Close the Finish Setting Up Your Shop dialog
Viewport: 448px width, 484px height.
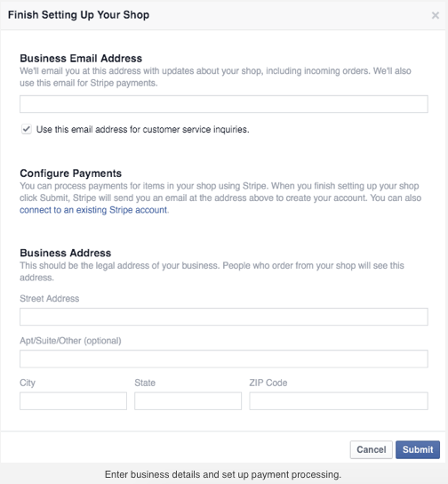click(435, 15)
